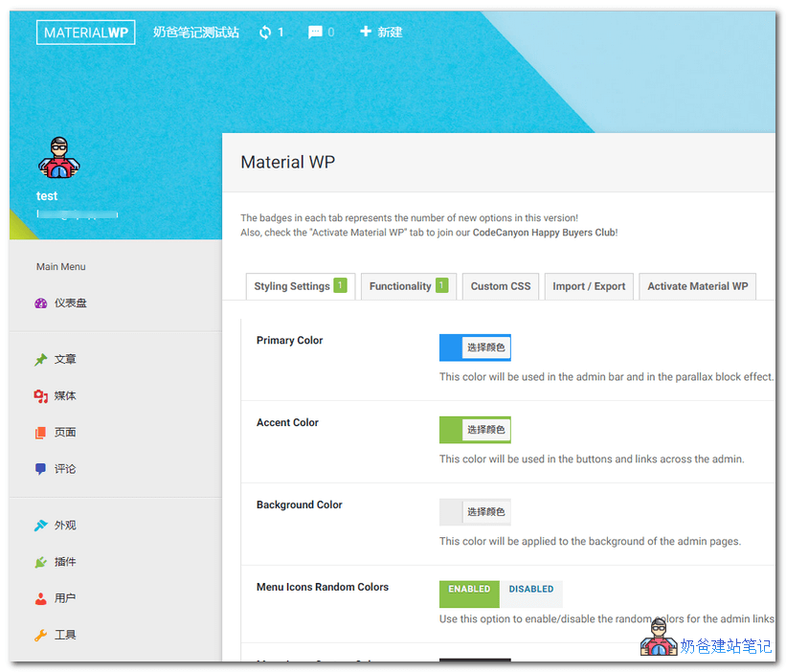The image size is (786, 672).
Task: Enable Menu Icons Random Colors
Action: click(468, 594)
